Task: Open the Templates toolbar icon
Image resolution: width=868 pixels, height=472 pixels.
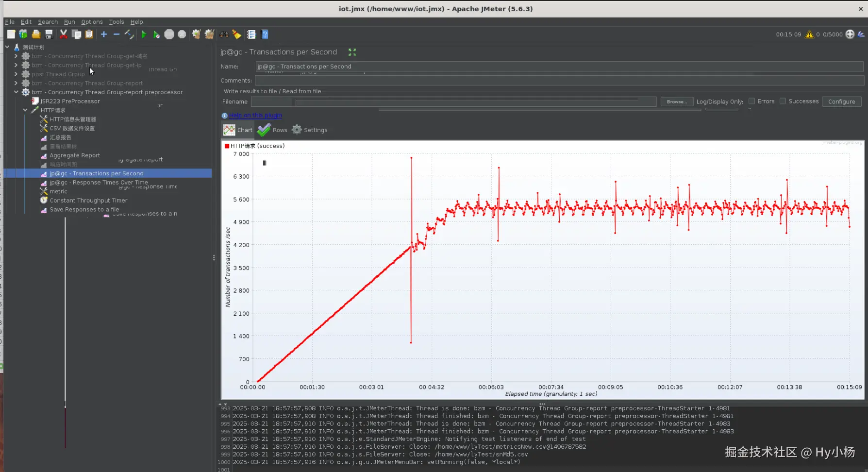Action: coord(23,34)
